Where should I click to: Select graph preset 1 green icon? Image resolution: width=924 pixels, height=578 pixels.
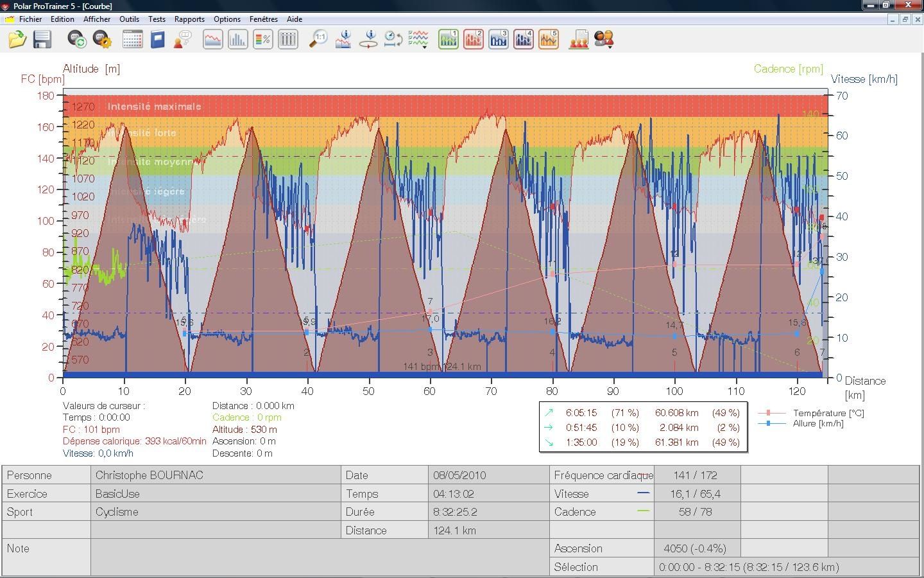click(449, 39)
